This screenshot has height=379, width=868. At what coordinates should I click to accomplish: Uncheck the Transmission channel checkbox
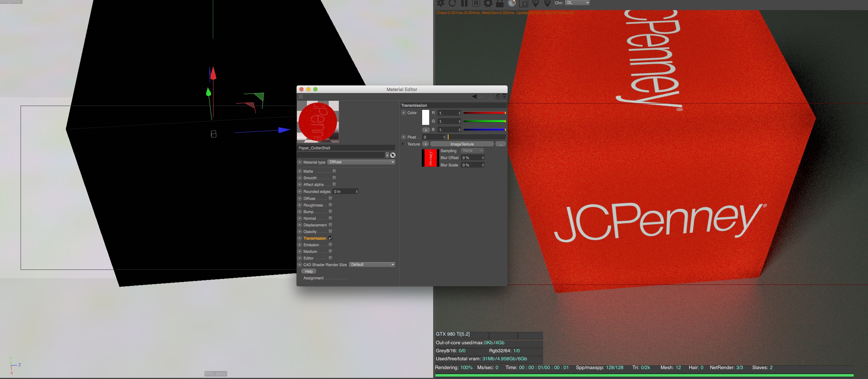click(330, 238)
